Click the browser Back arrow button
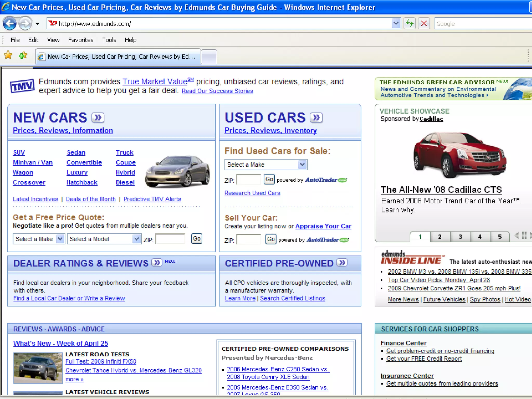 pyautogui.click(x=10, y=24)
